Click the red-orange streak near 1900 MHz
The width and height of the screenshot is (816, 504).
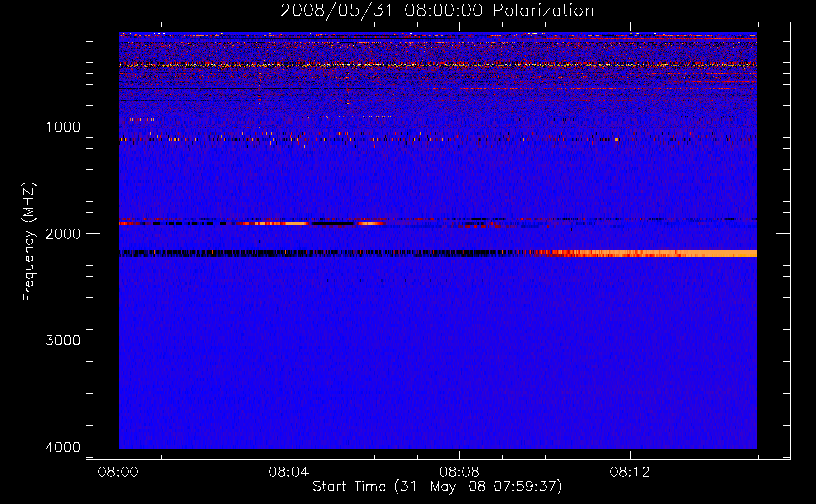275,223
